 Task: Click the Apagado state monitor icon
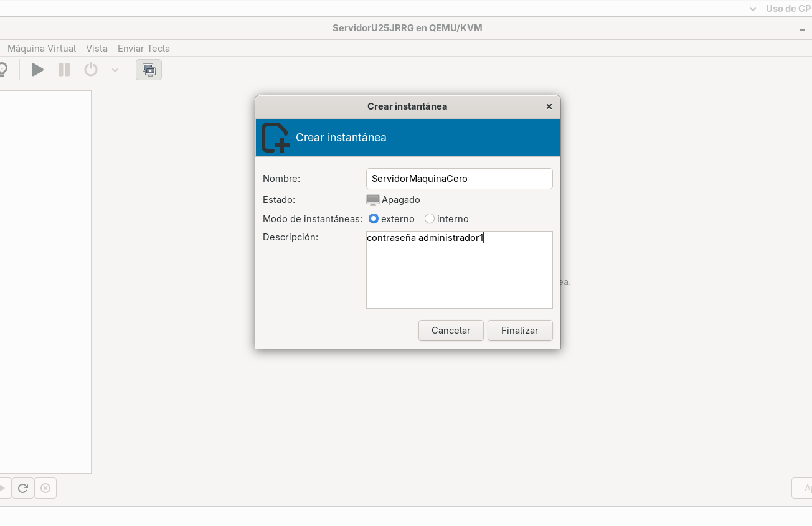pyautogui.click(x=373, y=200)
